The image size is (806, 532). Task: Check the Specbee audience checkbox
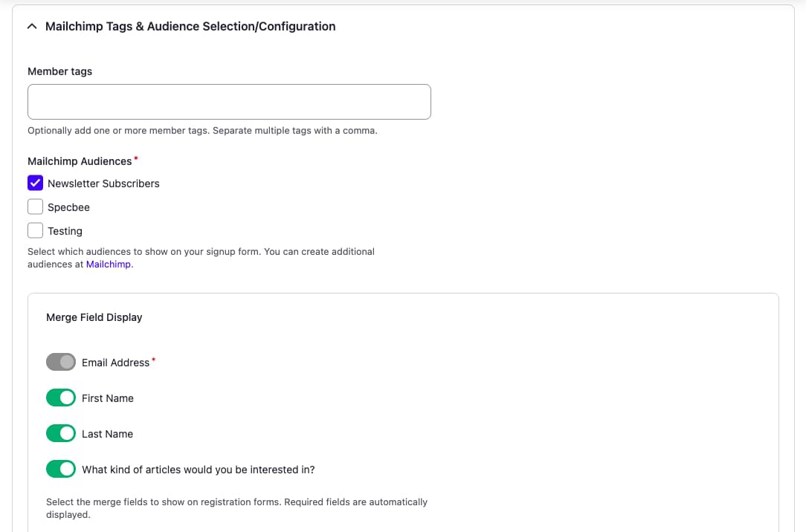point(35,207)
